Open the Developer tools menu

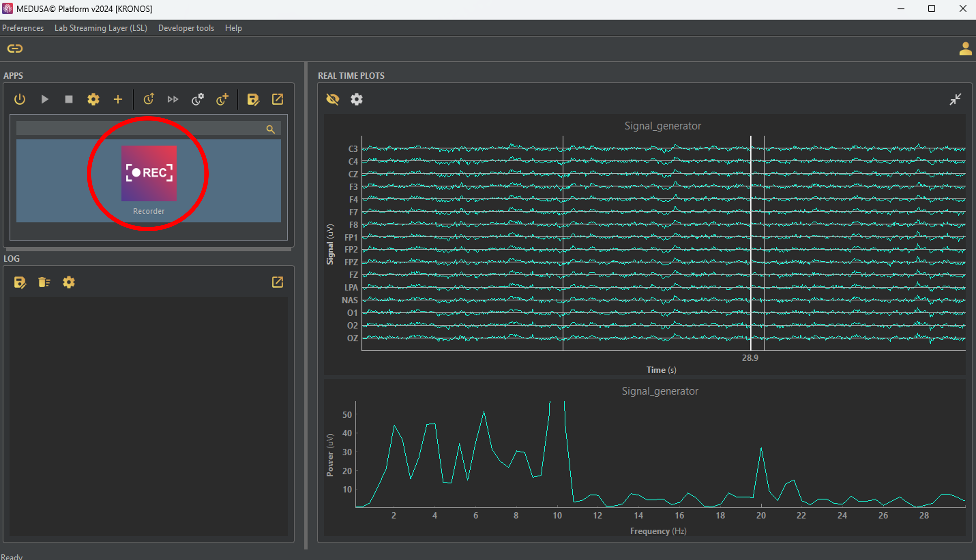(186, 28)
